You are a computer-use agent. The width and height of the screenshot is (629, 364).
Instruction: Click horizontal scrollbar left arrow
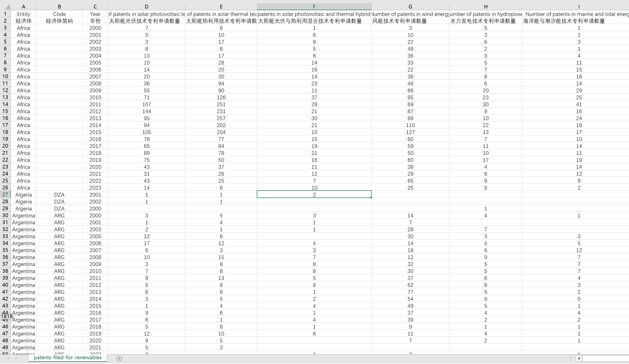pyautogui.click(x=579, y=359)
